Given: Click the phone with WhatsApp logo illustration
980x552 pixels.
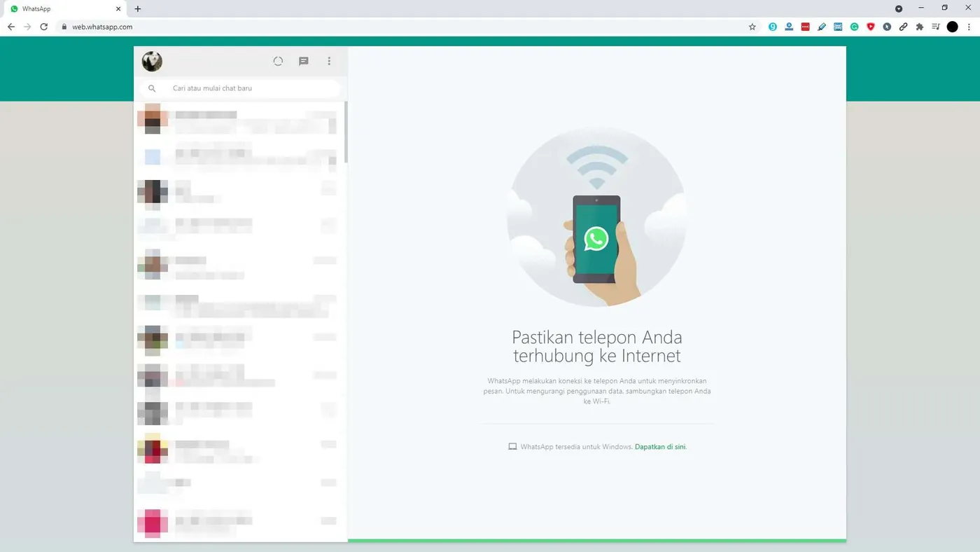Looking at the screenshot, I should point(596,239).
